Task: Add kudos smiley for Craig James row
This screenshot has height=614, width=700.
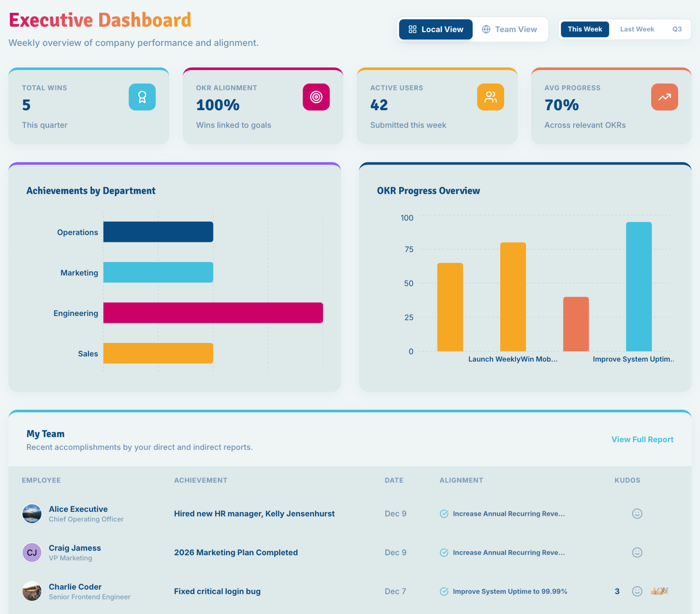Action: click(637, 552)
